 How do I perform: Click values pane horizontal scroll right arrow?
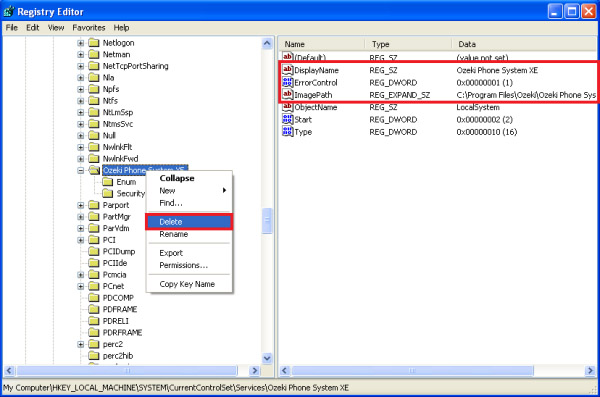coord(590,370)
